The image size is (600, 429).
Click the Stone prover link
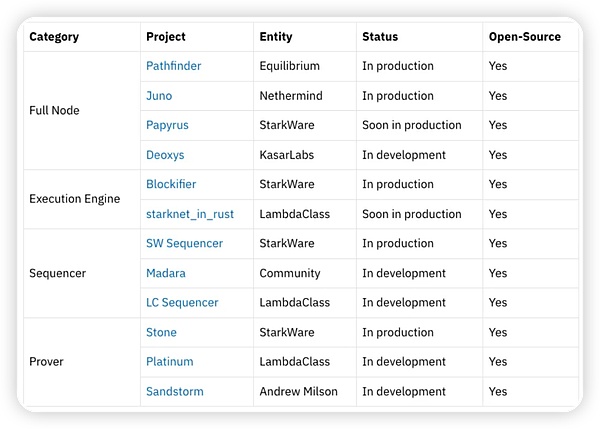(161, 332)
